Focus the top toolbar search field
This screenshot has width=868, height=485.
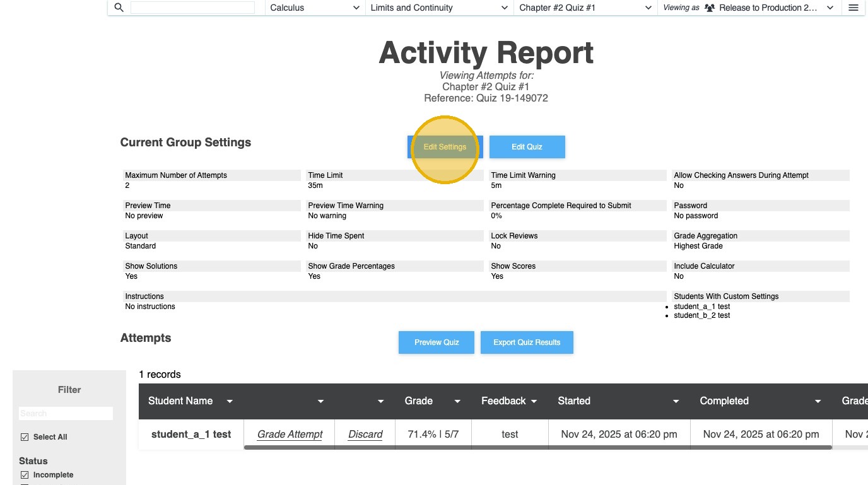pyautogui.click(x=192, y=8)
